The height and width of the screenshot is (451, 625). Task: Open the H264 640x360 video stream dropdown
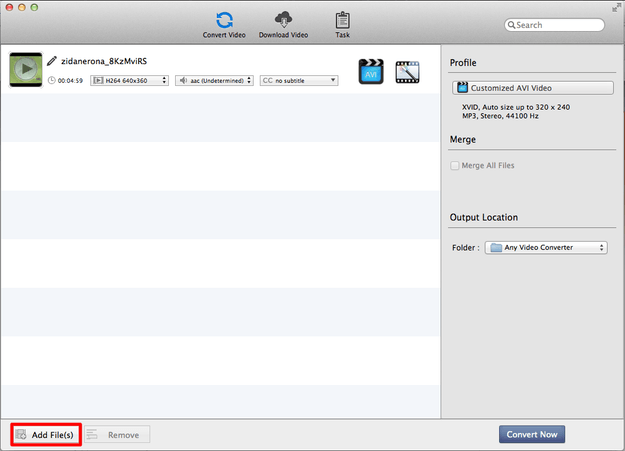click(x=129, y=80)
